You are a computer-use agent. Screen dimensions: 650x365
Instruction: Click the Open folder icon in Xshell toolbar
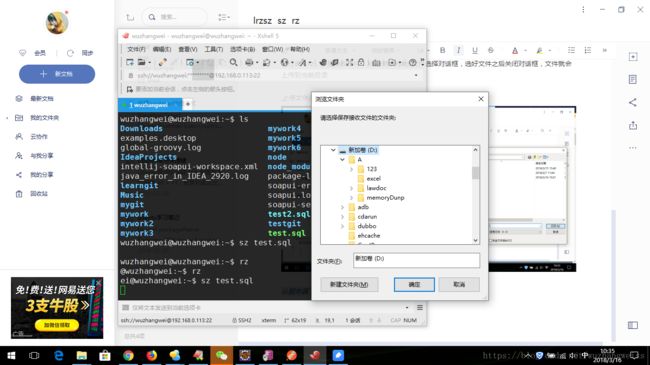(142, 63)
